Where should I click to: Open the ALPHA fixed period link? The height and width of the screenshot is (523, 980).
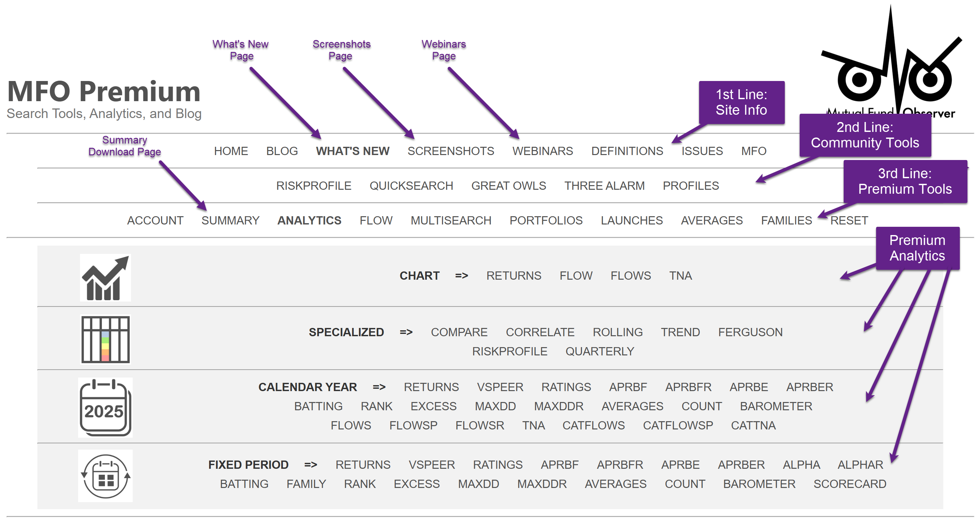[801, 464]
